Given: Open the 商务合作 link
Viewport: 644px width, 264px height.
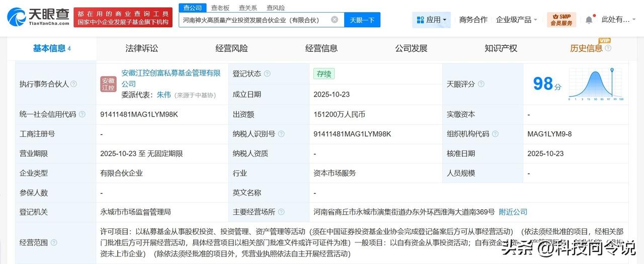Looking at the screenshot, I should coord(473,20).
